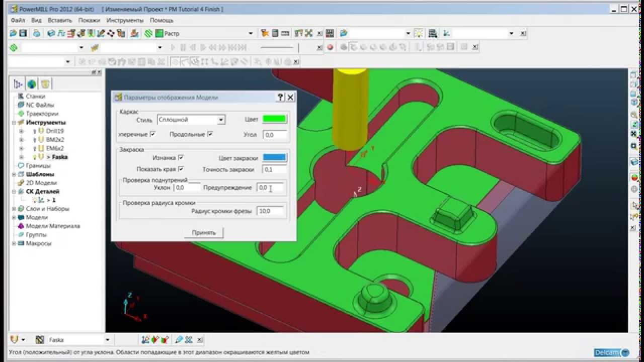Toggle the Поперечные checkbox
This screenshot has height=362, width=644.
point(153,134)
